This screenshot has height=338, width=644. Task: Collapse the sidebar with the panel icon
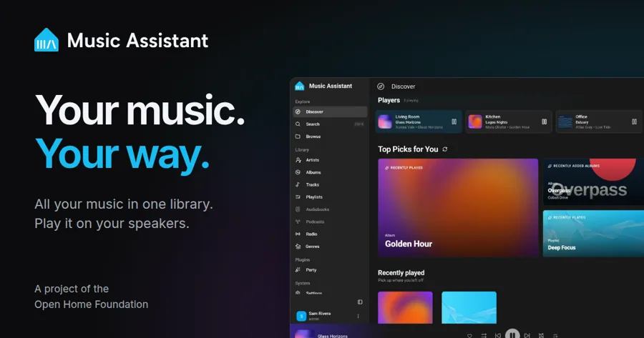360,302
